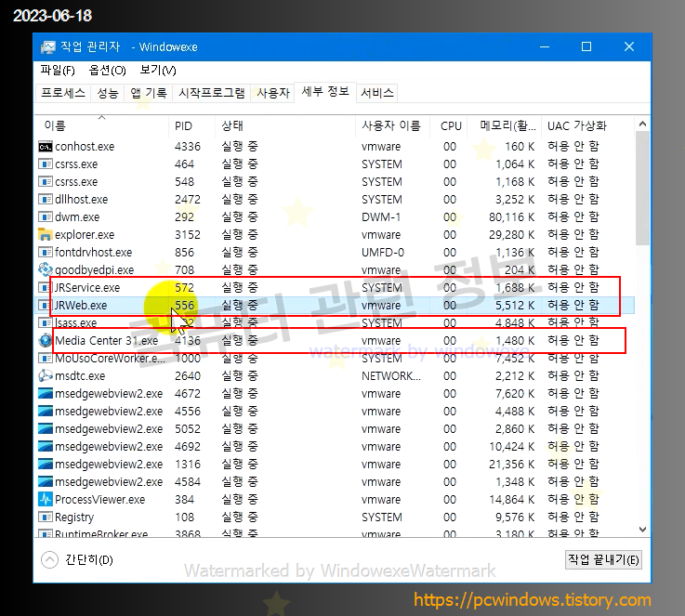Click msedgewebview2.exe icon with PID 4584
The height and width of the screenshot is (616, 685).
coord(46,482)
